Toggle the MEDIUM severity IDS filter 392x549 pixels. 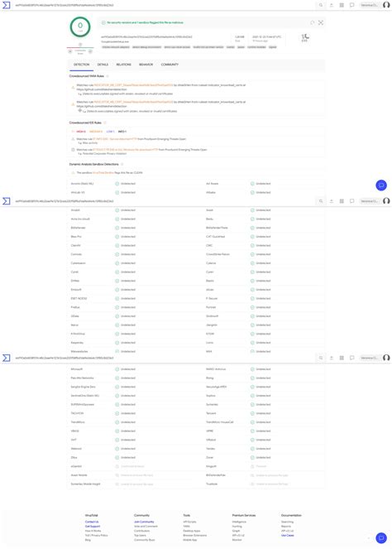96,132
